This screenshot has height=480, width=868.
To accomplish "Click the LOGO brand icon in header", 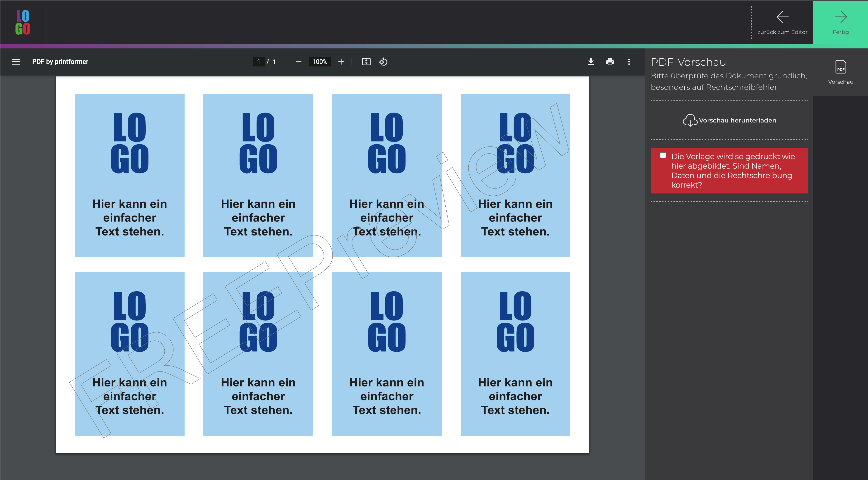I will tap(23, 22).
